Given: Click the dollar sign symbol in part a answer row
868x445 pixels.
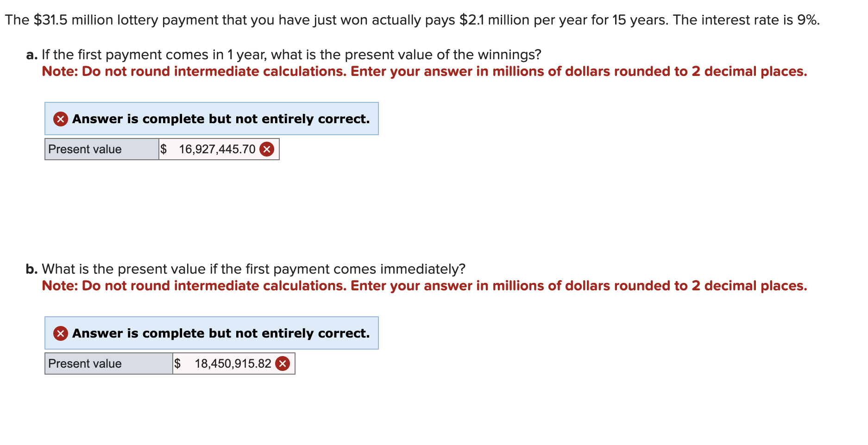Looking at the screenshot, I should [x=163, y=149].
